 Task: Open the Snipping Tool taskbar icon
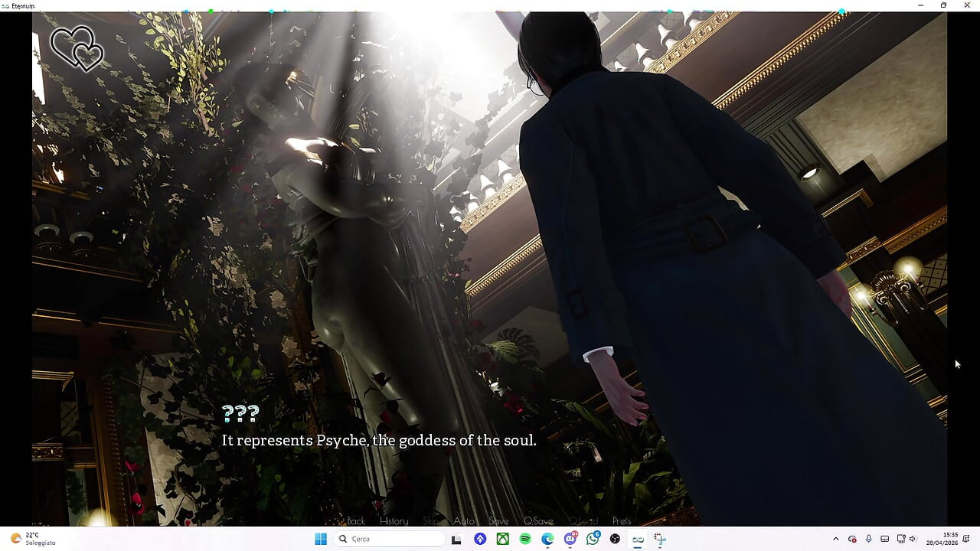[x=660, y=539]
